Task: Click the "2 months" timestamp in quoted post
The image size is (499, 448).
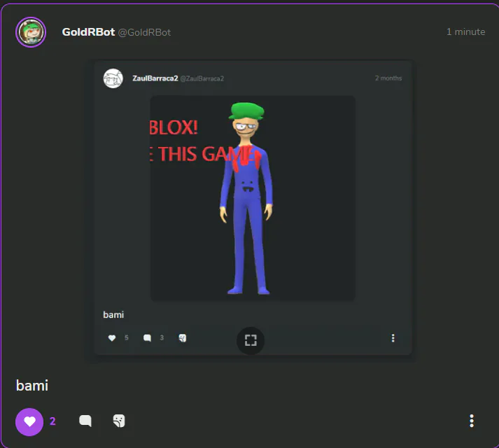Action: [388, 78]
